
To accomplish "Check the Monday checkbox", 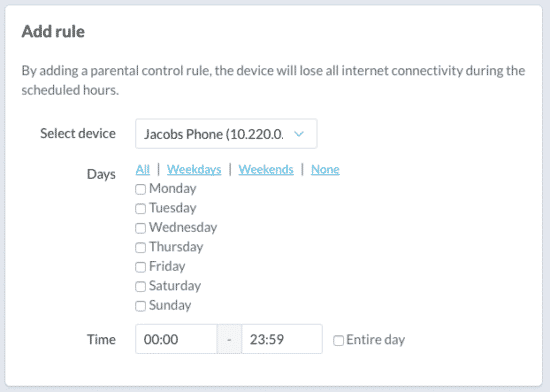I will (x=140, y=189).
